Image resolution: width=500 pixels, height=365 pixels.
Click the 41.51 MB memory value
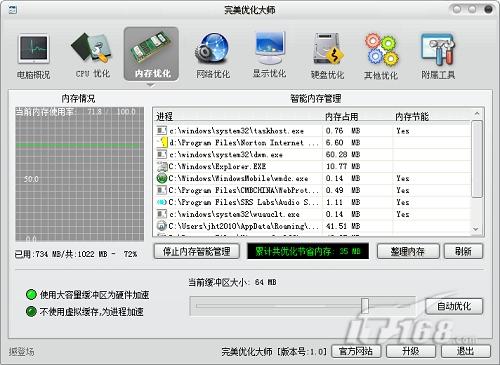[x=343, y=226]
